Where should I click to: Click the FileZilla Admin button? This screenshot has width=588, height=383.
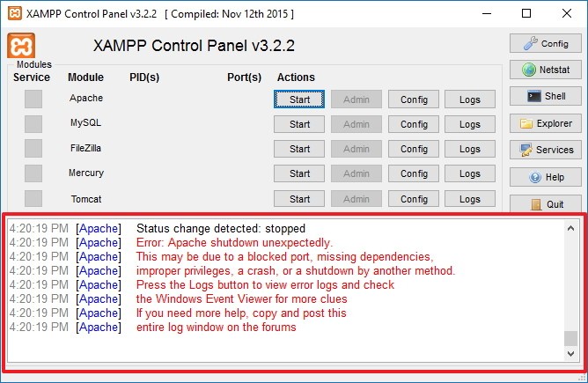pos(356,149)
